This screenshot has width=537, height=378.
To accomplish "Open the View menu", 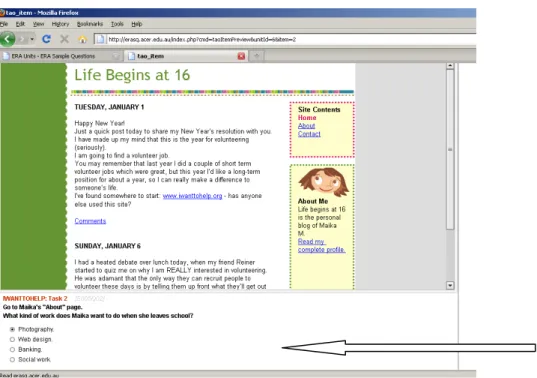I will [38, 24].
